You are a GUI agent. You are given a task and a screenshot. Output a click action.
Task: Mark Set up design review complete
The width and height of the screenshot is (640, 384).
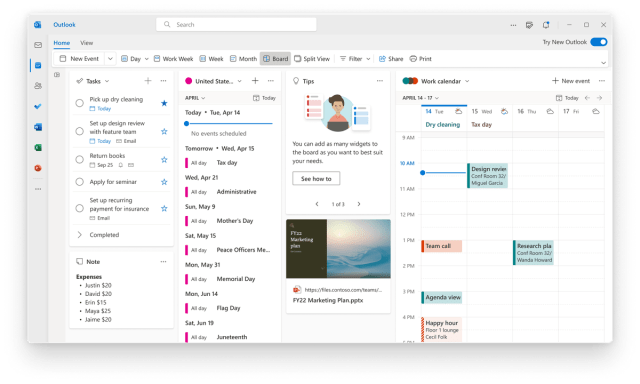point(80,131)
